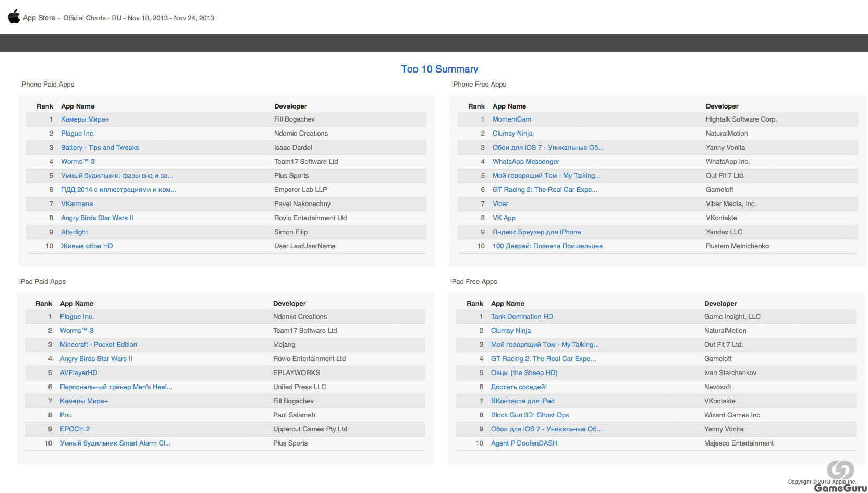Open the MomentCam app link
This screenshot has height=493, width=868.
(x=512, y=119)
